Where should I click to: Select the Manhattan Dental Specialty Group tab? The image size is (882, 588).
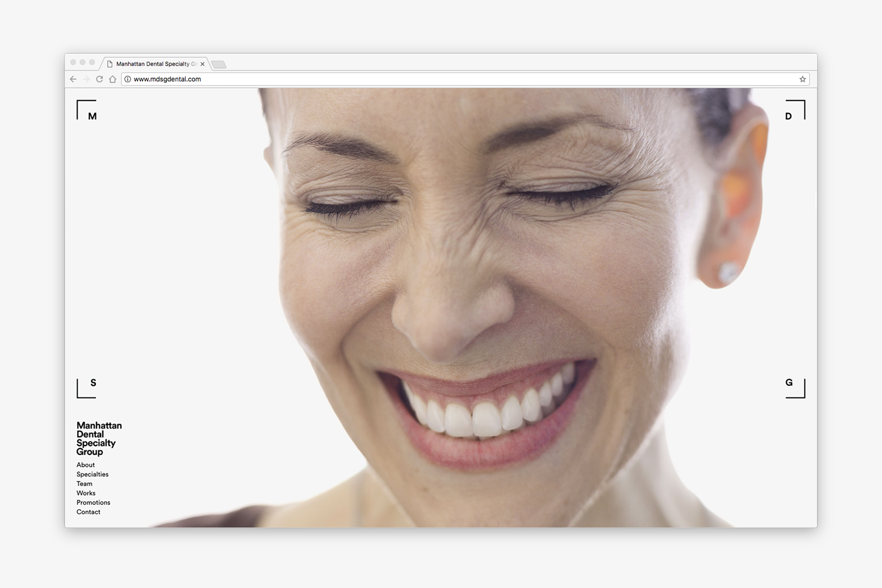[156, 64]
